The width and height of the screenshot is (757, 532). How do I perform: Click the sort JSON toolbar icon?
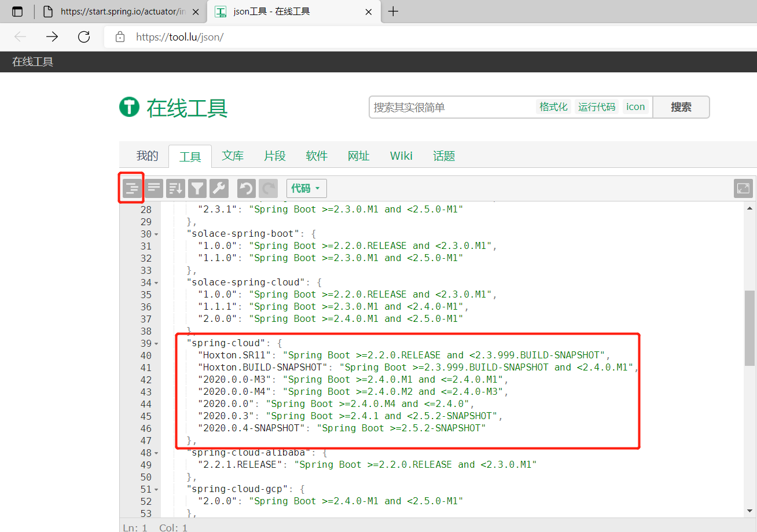pyautogui.click(x=175, y=188)
